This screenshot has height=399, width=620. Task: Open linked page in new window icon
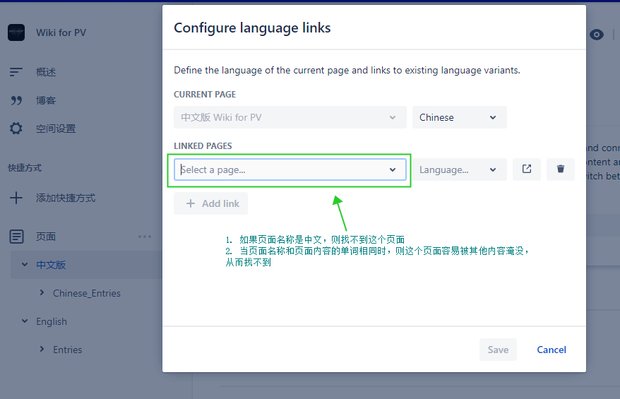click(x=526, y=169)
